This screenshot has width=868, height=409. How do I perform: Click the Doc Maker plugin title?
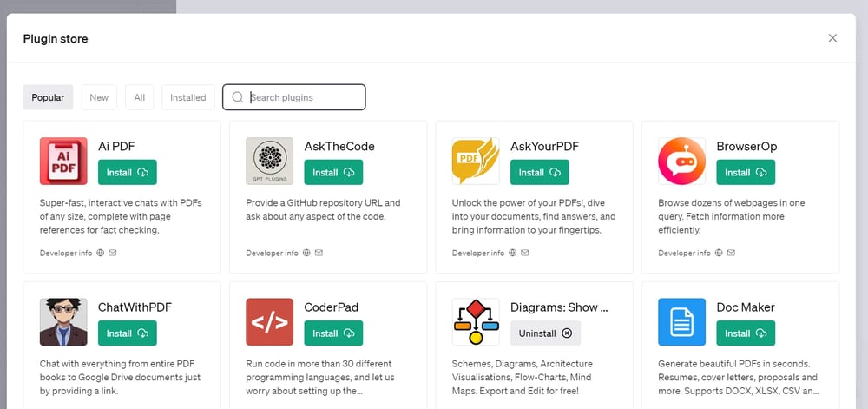tap(746, 307)
